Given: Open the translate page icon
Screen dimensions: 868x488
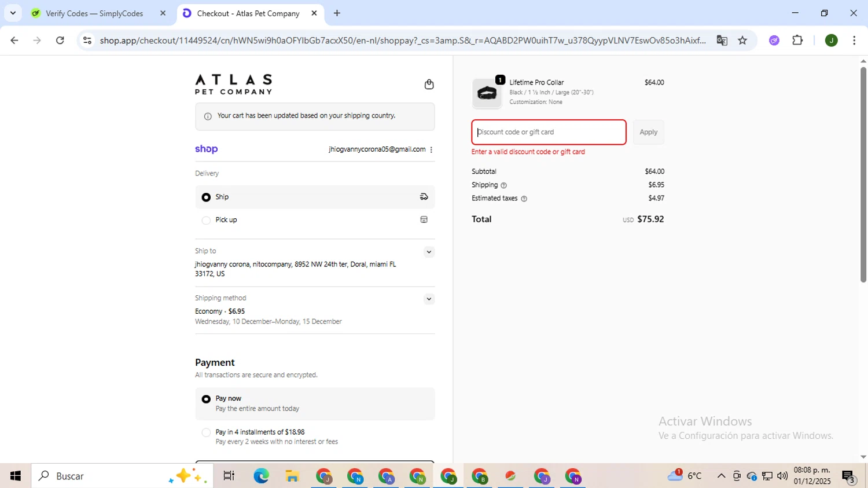Looking at the screenshot, I should pyautogui.click(x=722, y=41).
